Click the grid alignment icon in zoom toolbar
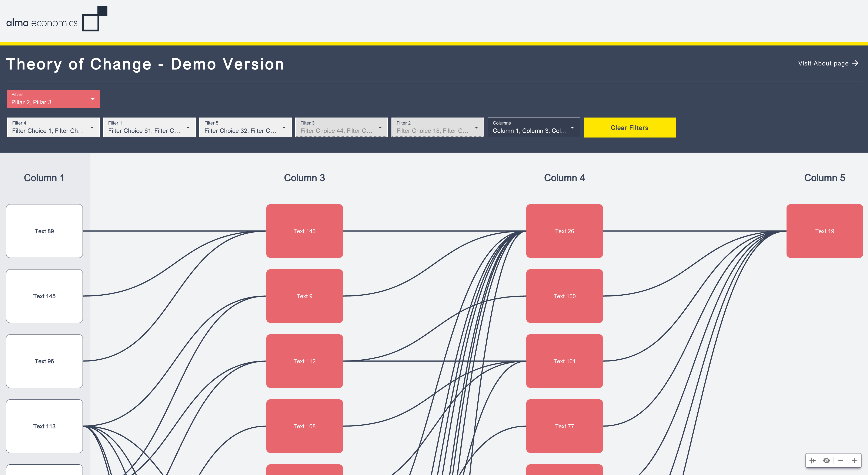 point(812,461)
